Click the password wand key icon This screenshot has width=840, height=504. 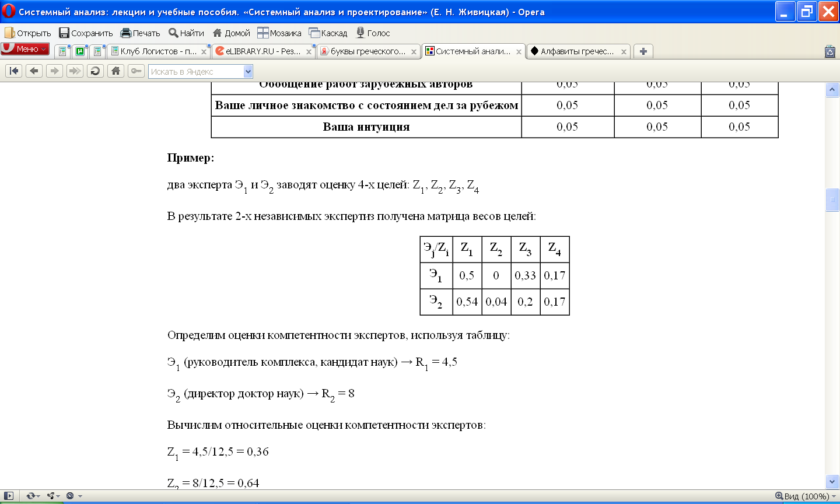[136, 71]
